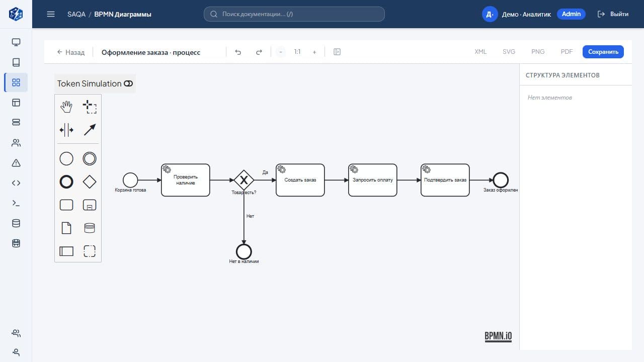Open sidebar warning triangle icon
644x362 pixels.
click(16, 162)
